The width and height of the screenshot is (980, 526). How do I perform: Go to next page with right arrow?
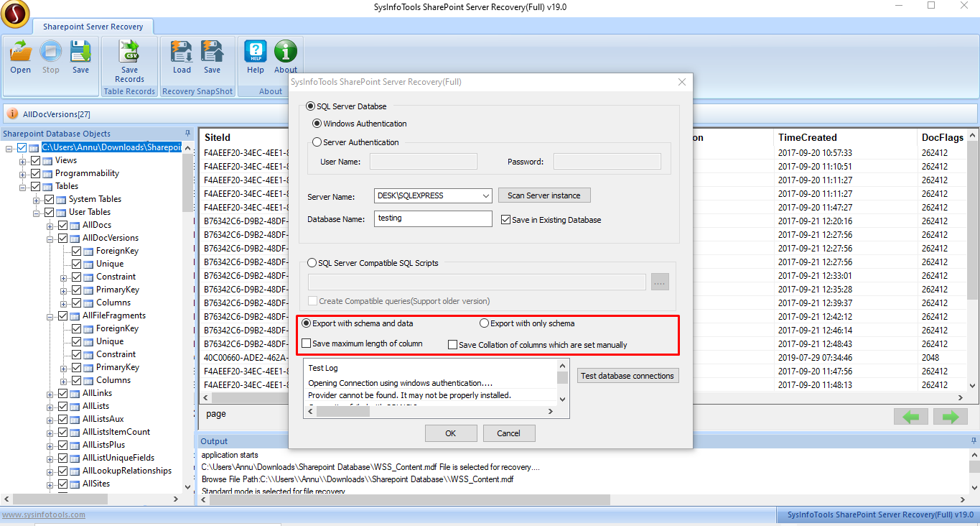(951, 417)
